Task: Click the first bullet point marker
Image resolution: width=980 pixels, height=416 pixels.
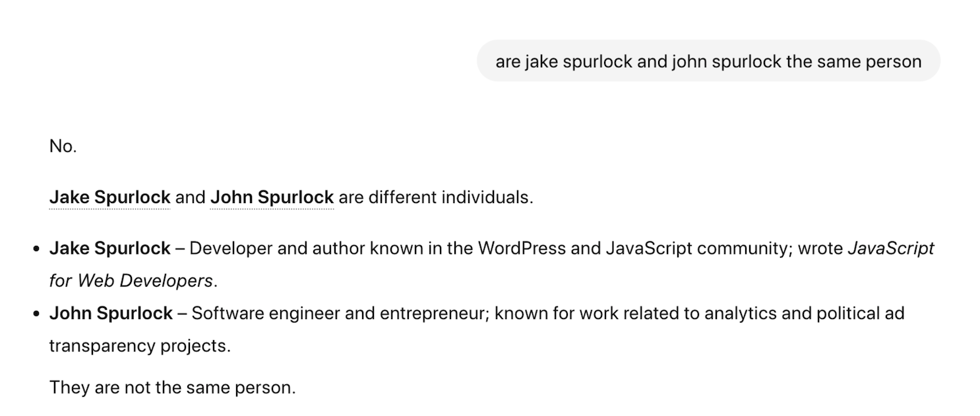Action: point(36,249)
